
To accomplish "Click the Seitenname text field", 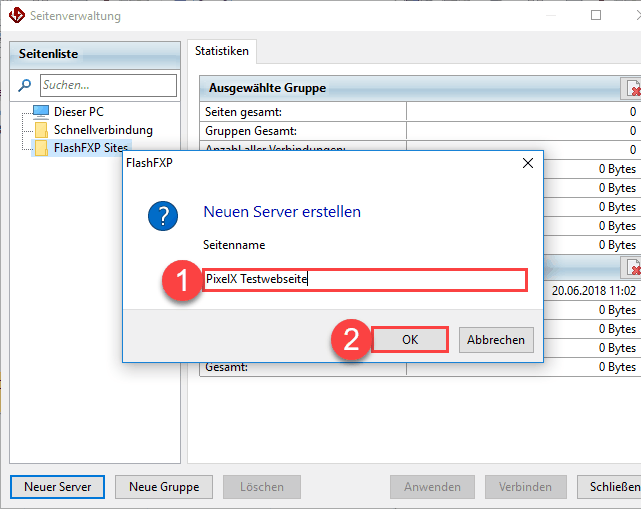I will [x=365, y=279].
